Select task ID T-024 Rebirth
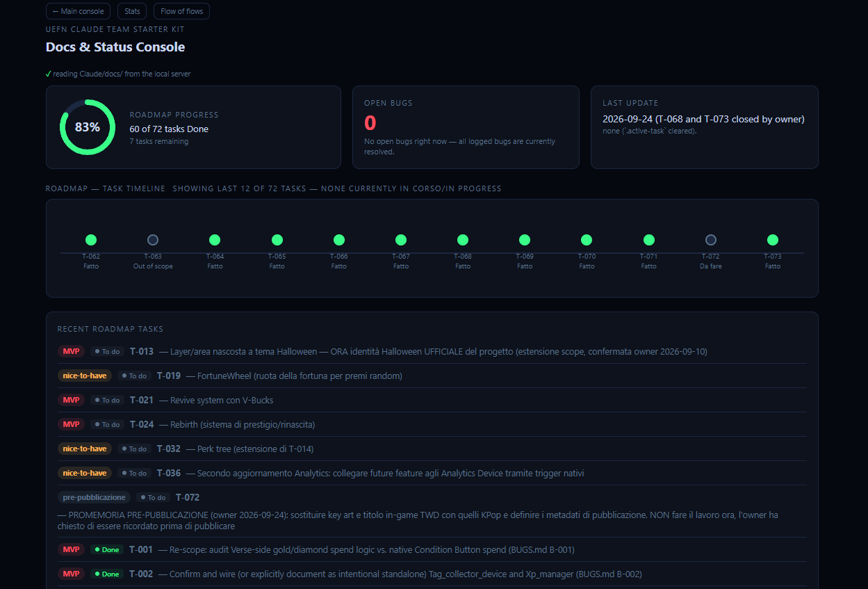This screenshot has width=868, height=589. pyautogui.click(x=142, y=424)
